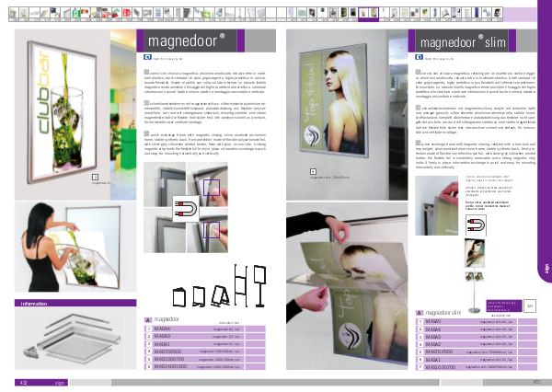Screen dimensions: 552x392
Task: Select the MASA4 row in the slim table
Action: pos(477,329)
